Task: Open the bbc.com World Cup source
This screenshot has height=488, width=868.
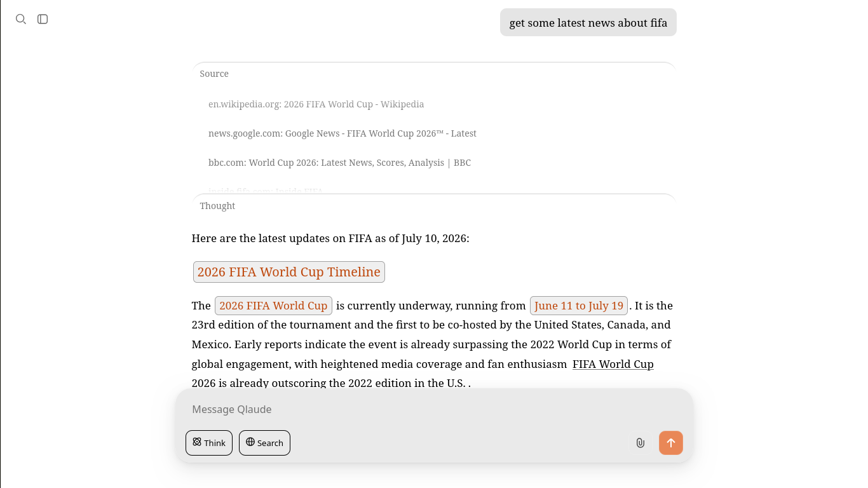Action: tap(339, 163)
